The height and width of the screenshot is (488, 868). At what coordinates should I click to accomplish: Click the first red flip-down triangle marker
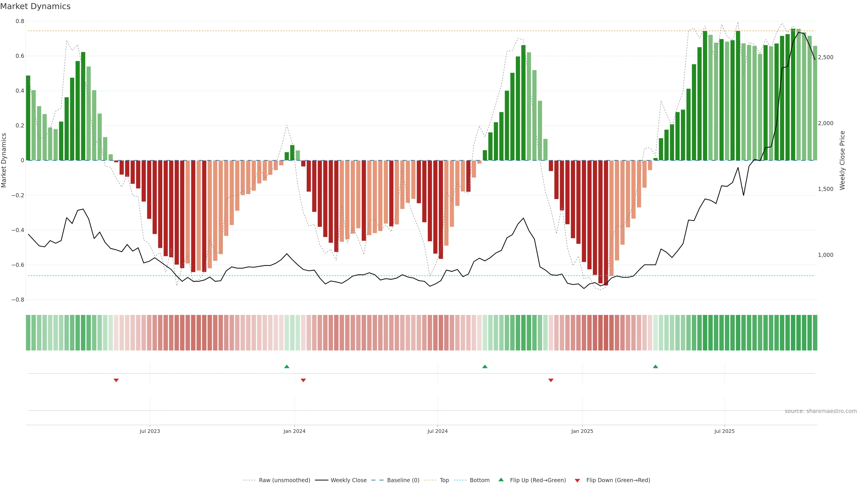pyautogui.click(x=116, y=380)
